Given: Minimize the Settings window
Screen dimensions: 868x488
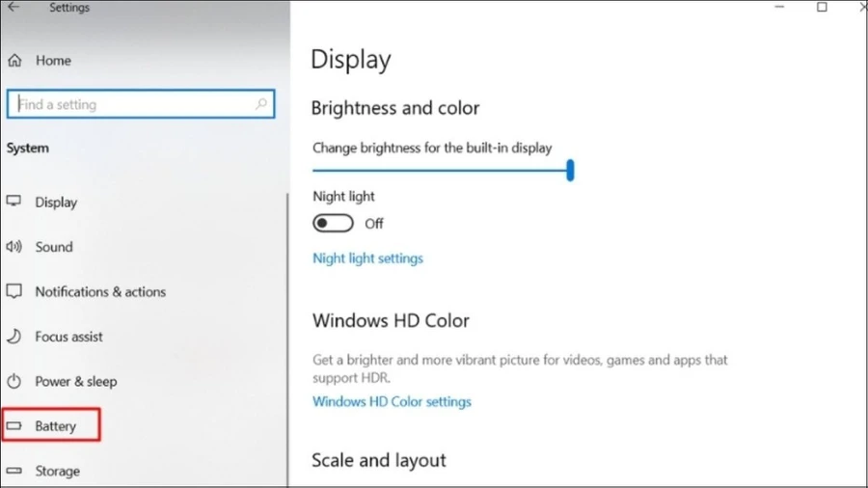Looking at the screenshot, I should tap(779, 7).
